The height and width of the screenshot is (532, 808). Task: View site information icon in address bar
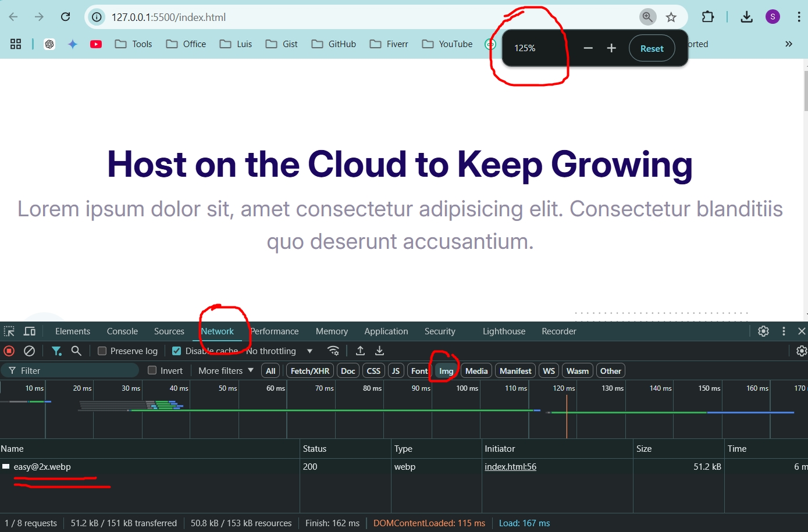pyautogui.click(x=97, y=17)
